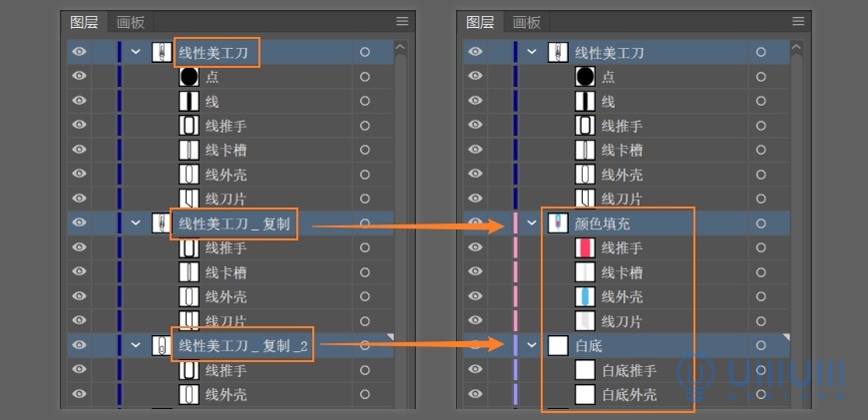The image size is (868, 420).
Task: Hide the 线性美工刀 layer in left panel
Action: coord(79,52)
